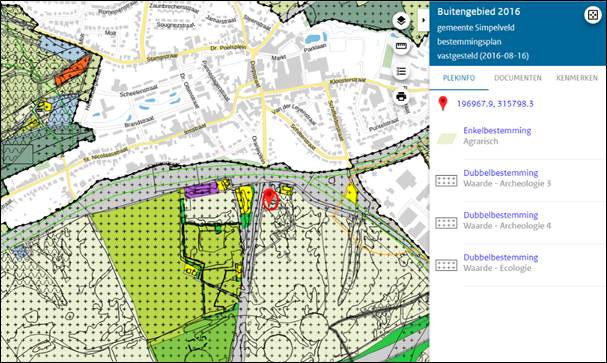Image resolution: width=607 pixels, height=363 pixels.
Task: Select the ruler measure tool
Action: pyautogui.click(x=401, y=46)
